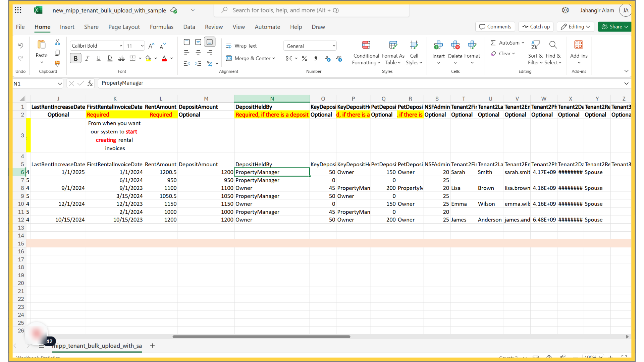644x362 pixels.
Task: Open the Settings gear icon
Action: tap(565, 10)
